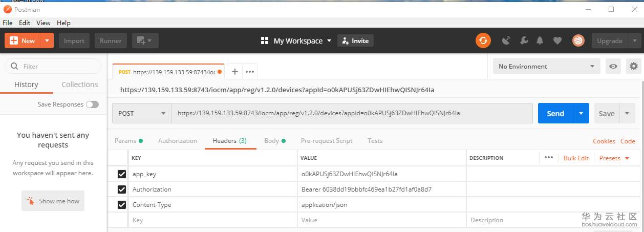Viewport: 644px width, 232px height.
Task: Open the environment quick look eye
Action: pos(613,66)
